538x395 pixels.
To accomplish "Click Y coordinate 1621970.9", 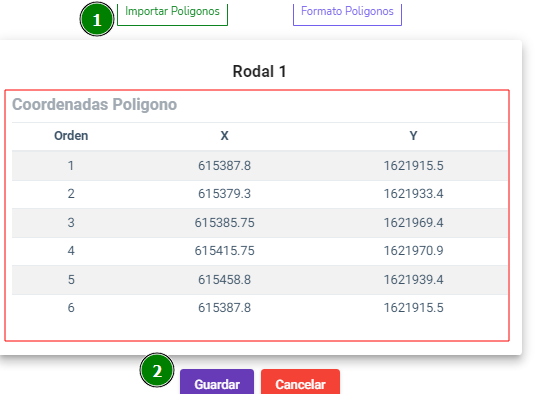I will [413, 251].
